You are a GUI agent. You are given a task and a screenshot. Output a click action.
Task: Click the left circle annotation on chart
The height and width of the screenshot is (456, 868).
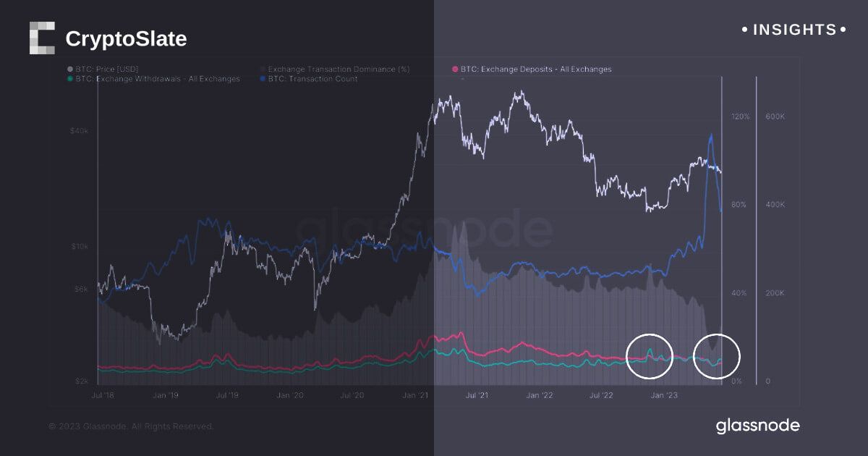[x=649, y=356]
